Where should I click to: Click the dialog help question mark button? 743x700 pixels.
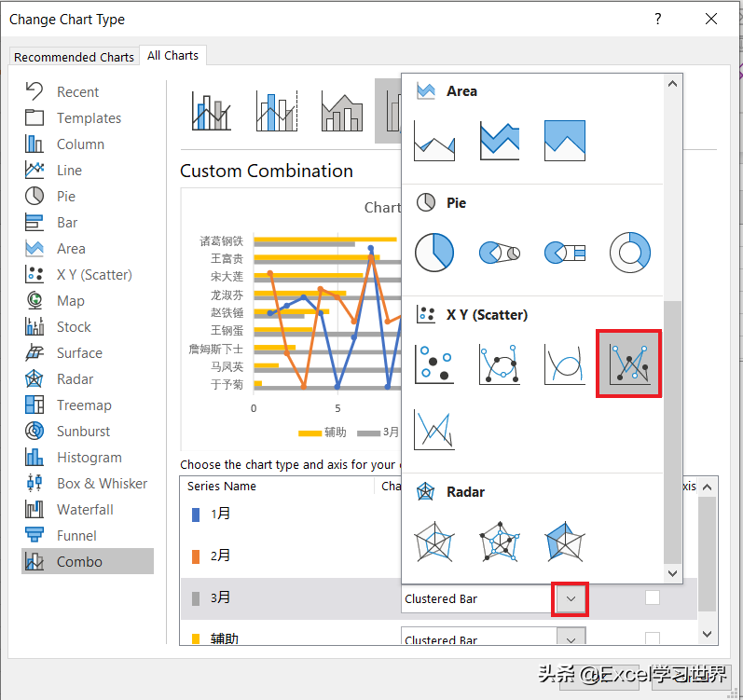tap(658, 19)
